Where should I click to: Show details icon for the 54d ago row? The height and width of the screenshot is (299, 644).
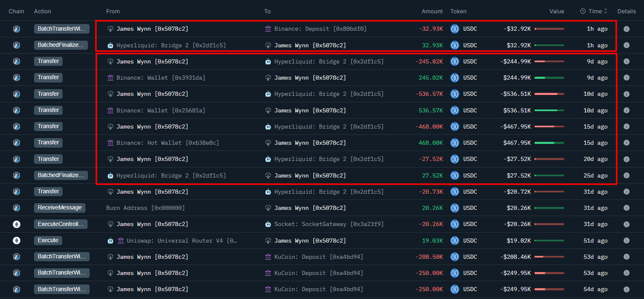(626, 289)
